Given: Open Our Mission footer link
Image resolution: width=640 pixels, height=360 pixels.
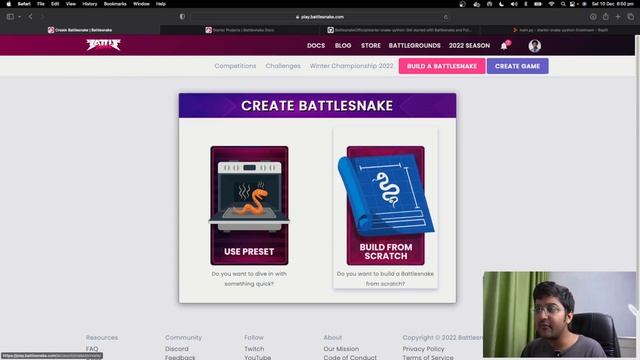Looking at the screenshot, I should (x=341, y=349).
